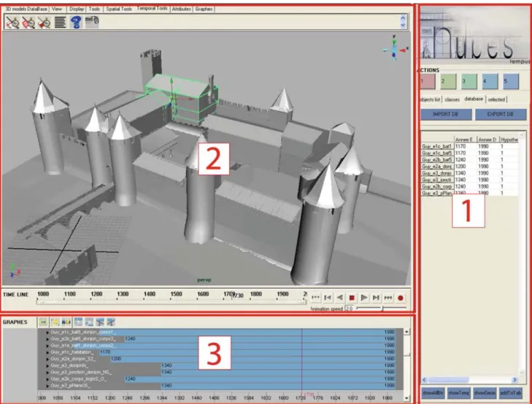This screenshot has width=532, height=404.
Task: Expand Guy_e2b_bat5_donjon_corps3_ graph row
Action: click(x=47, y=339)
